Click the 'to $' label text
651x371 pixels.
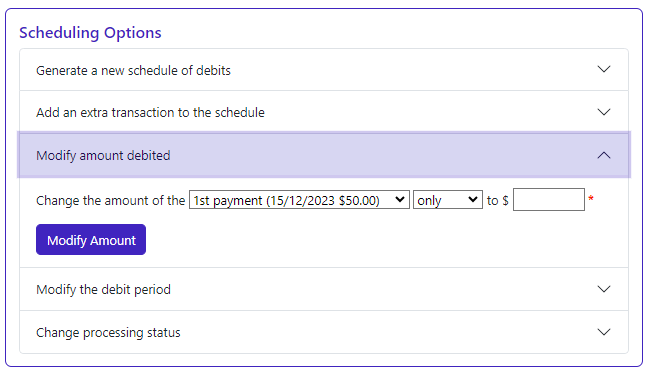coord(497,201)
